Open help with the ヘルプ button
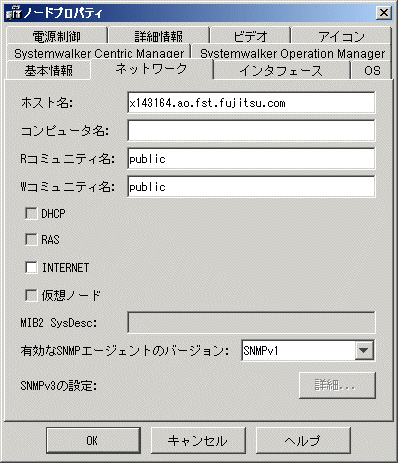398x463 pixels. click(303, 441)
